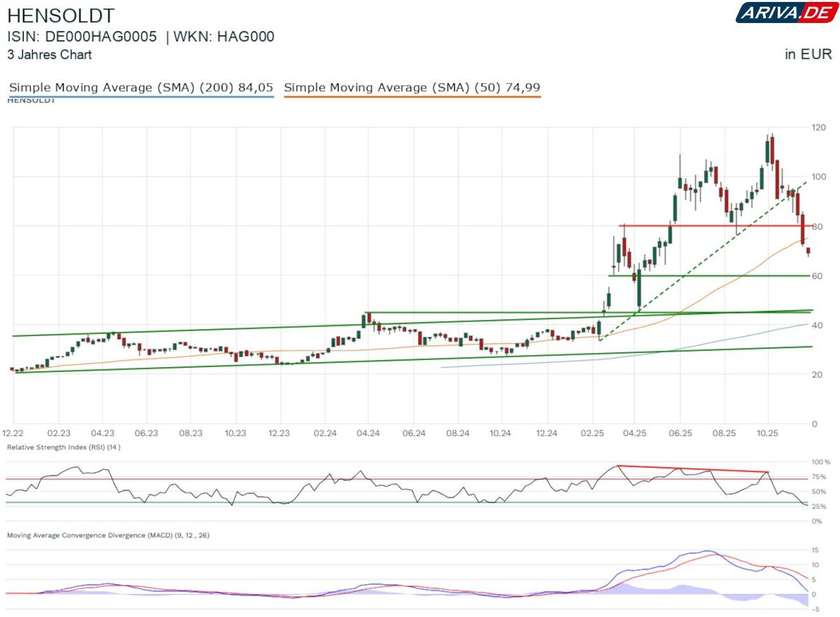Click the 08.24 x-axis date label
Image resolution: width=840 pixels, height=617 pixels.
click(x=458, y=434)
